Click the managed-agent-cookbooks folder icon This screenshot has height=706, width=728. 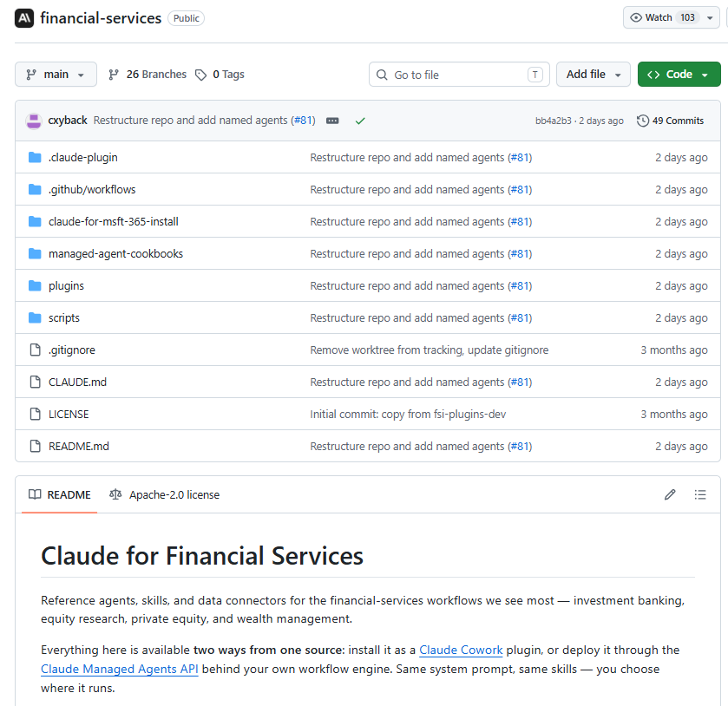[x=35, y=253]
